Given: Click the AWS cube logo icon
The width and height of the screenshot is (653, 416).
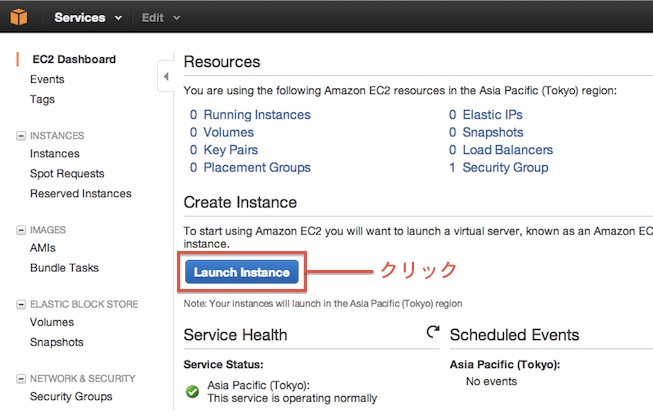Looking at the screenshot, I should point(20,17).
